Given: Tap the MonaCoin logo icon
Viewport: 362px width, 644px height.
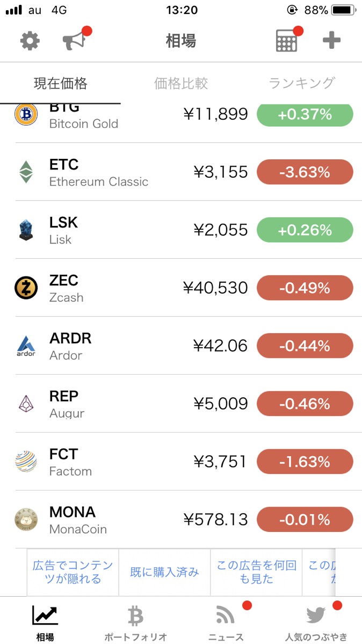Looking at the screenshot, I should coord(26,520).
